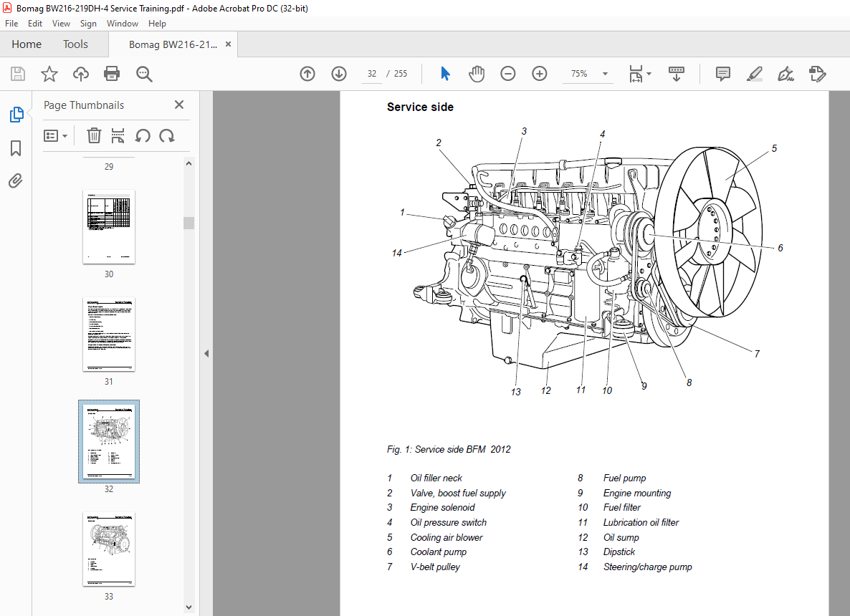The height and width of the screenshot is (616, 850).
Task: Open the Fill & Sign tool
Action: pyautogui.click(x=785, y=74)
